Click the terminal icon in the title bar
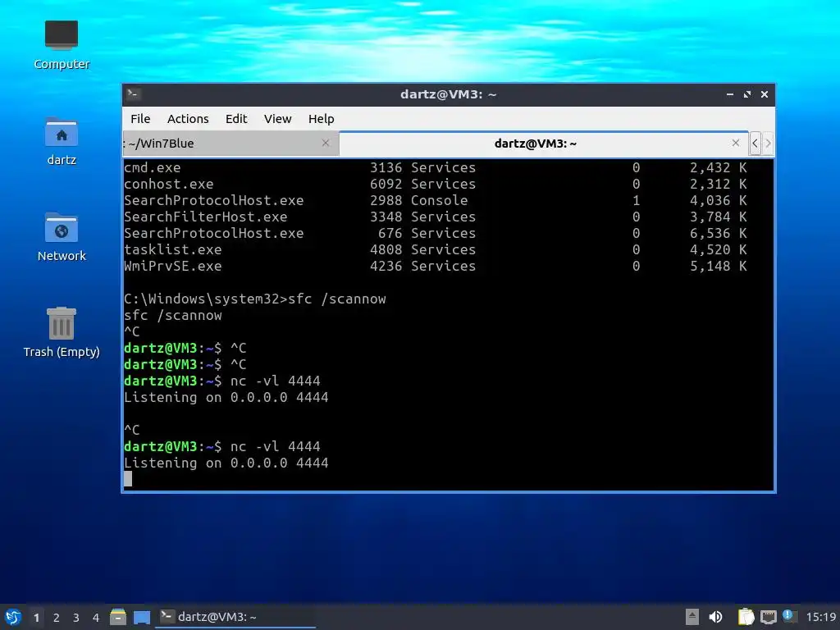Image resolution: width=840 pixels, height=630 pixels. coord(134,94)
